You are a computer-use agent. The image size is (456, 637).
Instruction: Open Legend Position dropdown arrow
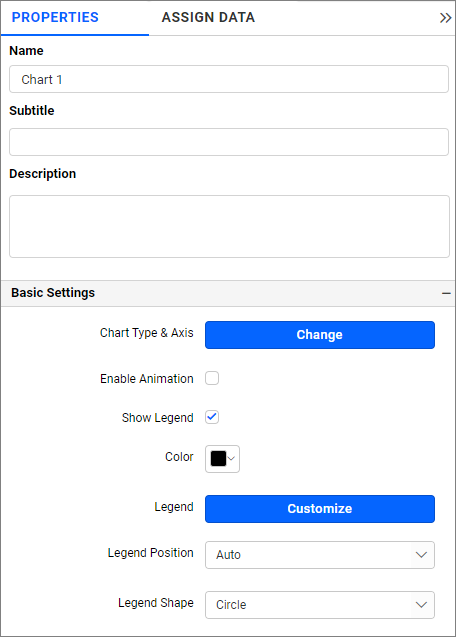tap(421, 555)
